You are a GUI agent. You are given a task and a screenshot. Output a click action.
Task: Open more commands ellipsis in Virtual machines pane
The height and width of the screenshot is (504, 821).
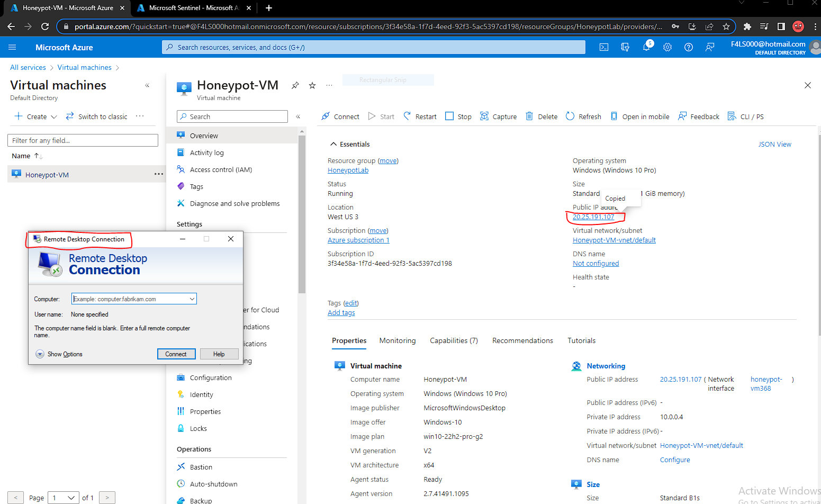click(x=140, y=116)
